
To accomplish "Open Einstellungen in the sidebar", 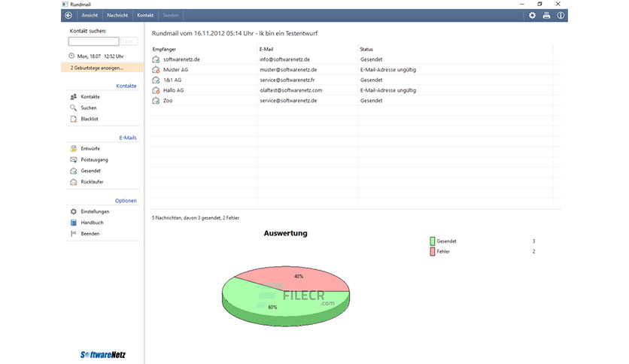I will pos(95,211).
